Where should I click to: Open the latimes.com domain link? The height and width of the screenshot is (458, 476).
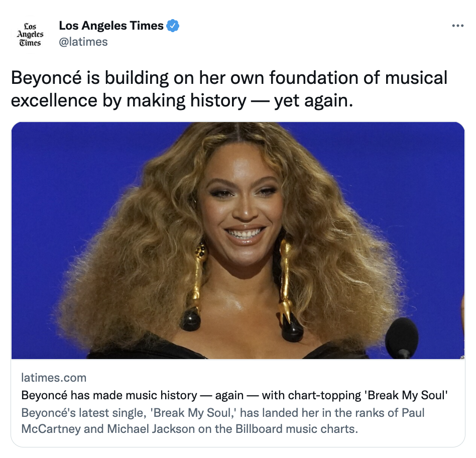(54, 378)
